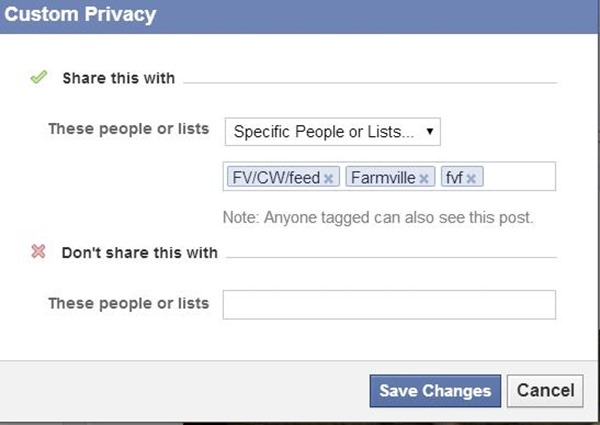The image size is (600, 425).
Task: Click the dropdown arrow beside Specific People
Action: coord(430,130)
